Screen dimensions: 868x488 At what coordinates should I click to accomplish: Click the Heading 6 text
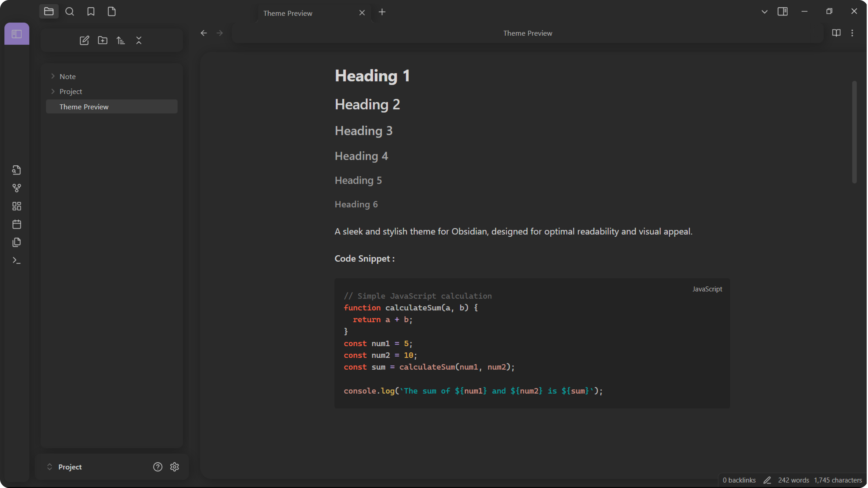[356, 204]
